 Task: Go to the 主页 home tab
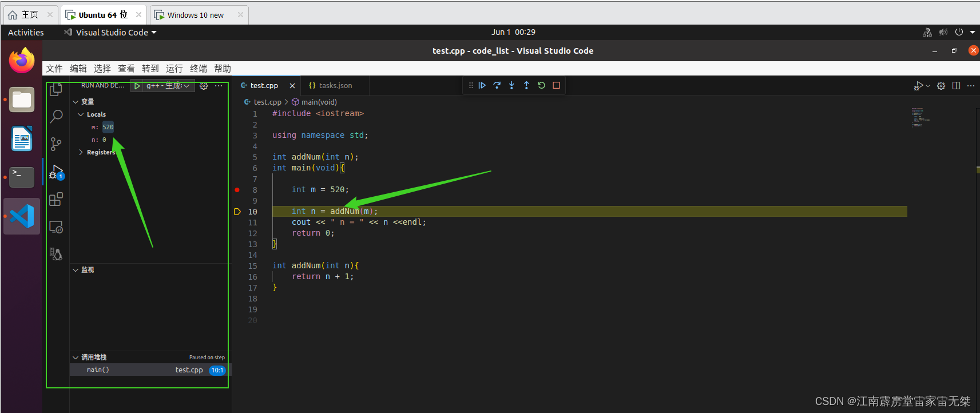30,15
